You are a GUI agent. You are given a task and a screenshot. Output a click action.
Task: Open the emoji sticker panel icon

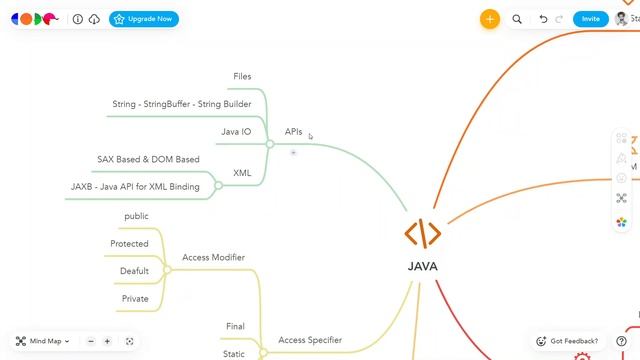(621, 178)
